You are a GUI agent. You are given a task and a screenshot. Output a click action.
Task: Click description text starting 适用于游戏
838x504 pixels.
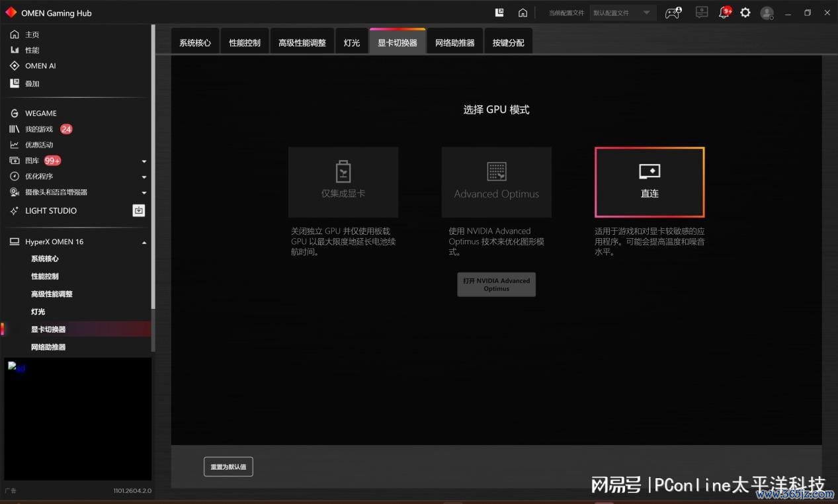(x=649, y=241)
